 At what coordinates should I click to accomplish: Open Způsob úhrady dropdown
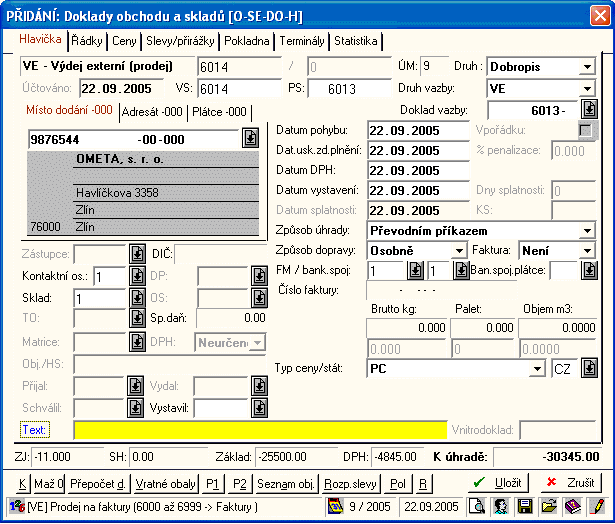[x=588, y=231]
